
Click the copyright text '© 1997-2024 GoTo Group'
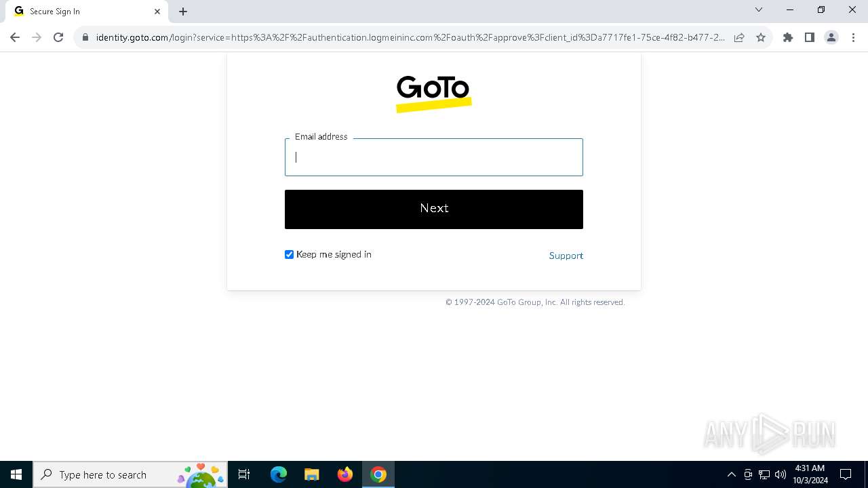493,302
